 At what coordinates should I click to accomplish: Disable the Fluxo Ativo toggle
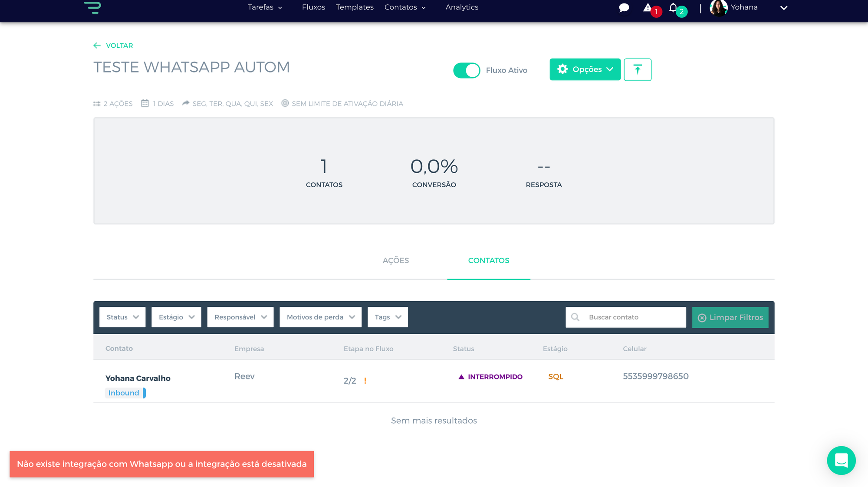(x=467, y=70)
